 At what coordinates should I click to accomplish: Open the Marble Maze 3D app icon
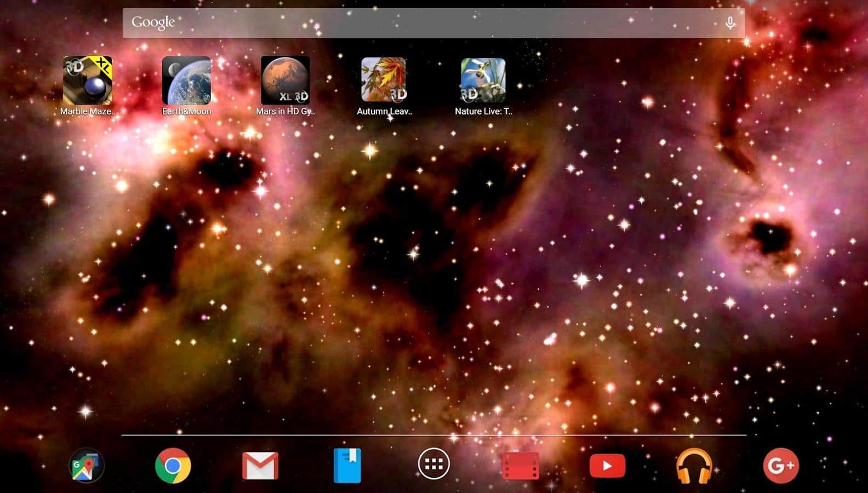[x=87, y=81]
